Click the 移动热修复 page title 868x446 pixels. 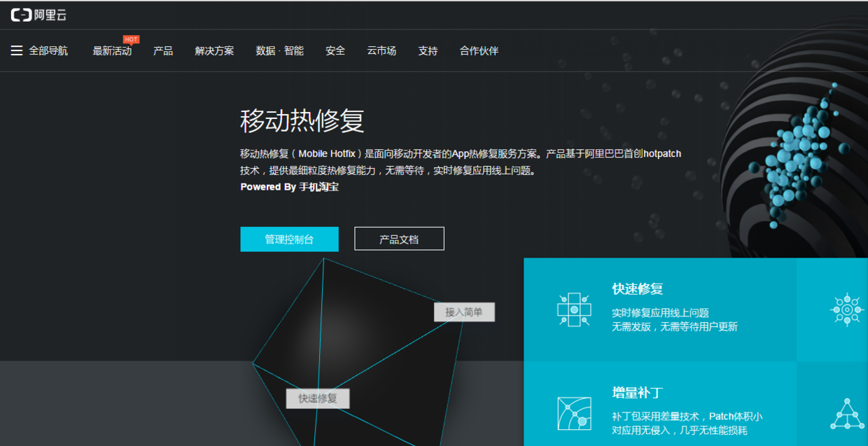[302, 121]
